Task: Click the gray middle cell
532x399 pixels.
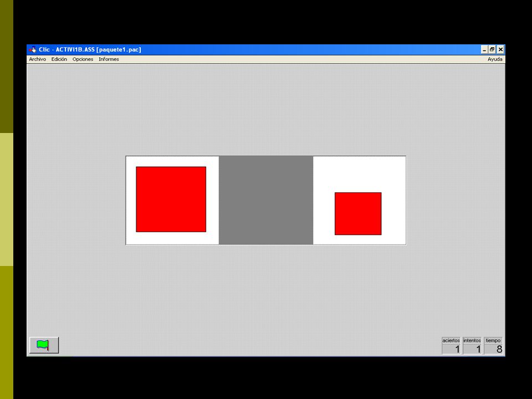Action: pyautogui.click(x=266, y=200)
